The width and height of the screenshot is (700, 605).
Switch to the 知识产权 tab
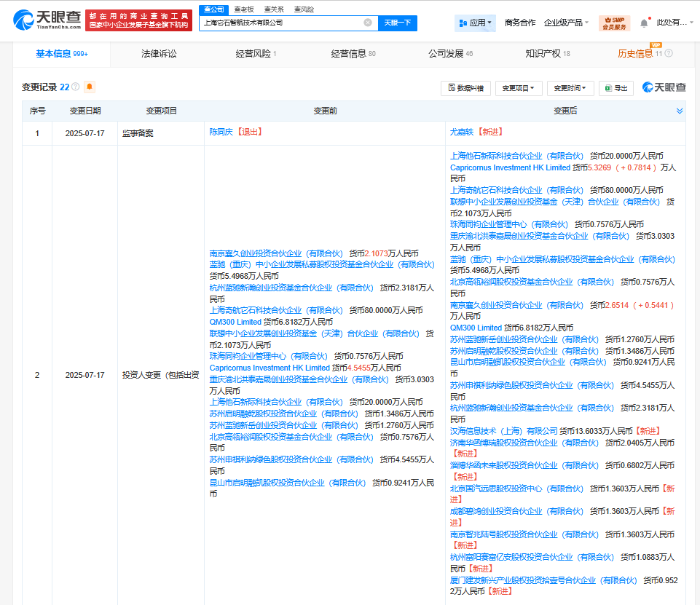point(547,53)
